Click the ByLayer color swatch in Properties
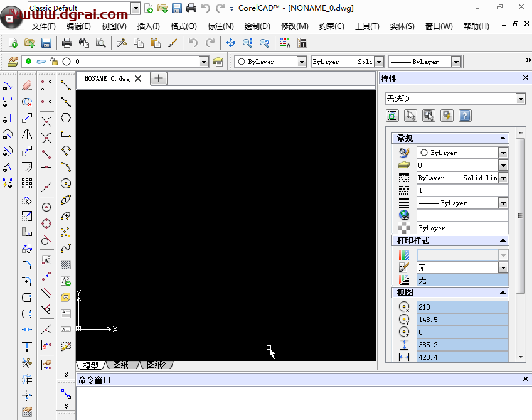This screenshot has height=420, width=532. tap(423, 153)
